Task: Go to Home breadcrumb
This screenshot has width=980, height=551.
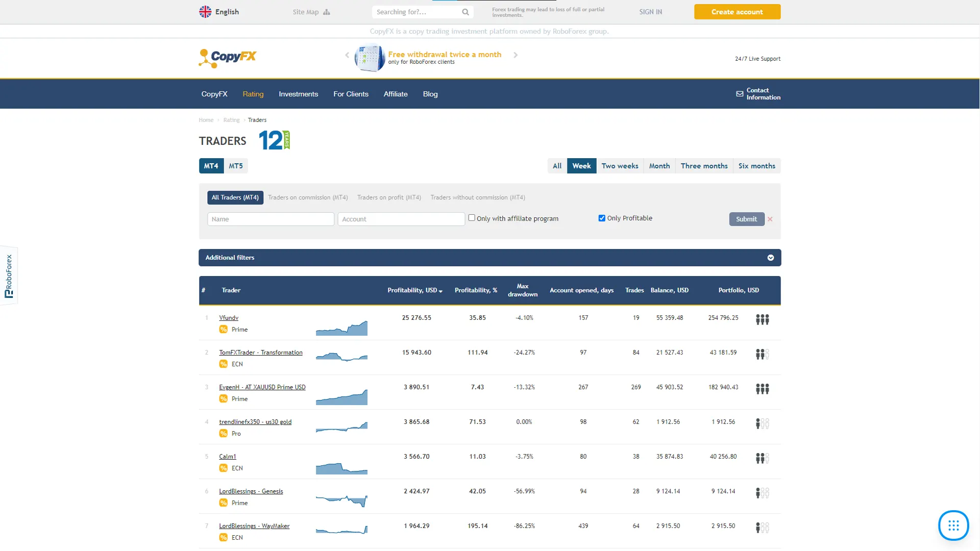Action: (x=206, y=120)
